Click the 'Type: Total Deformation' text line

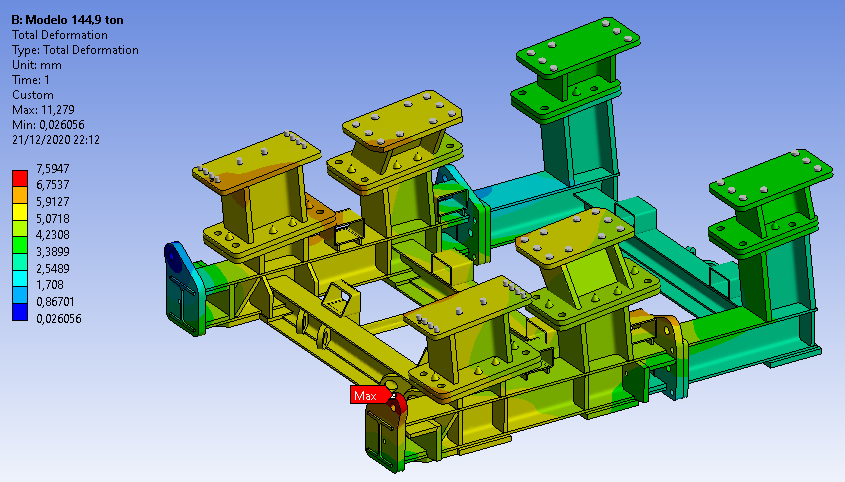point(75,50)
